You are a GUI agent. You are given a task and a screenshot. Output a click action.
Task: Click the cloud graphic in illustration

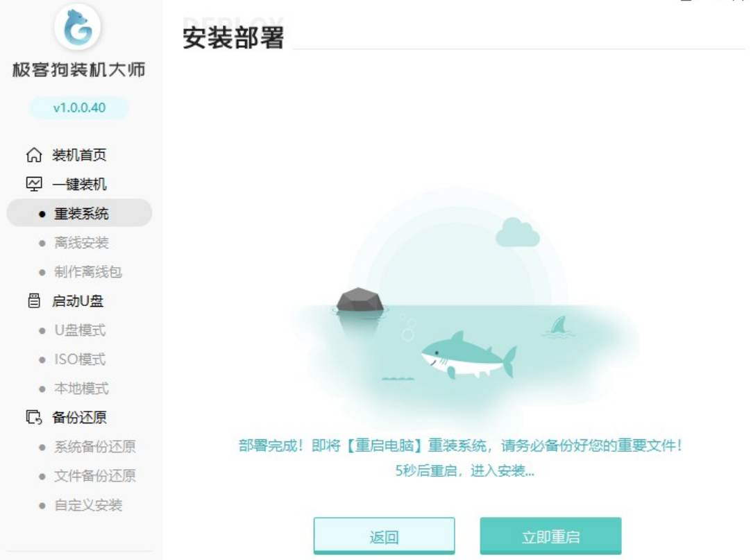coord(517,232)
